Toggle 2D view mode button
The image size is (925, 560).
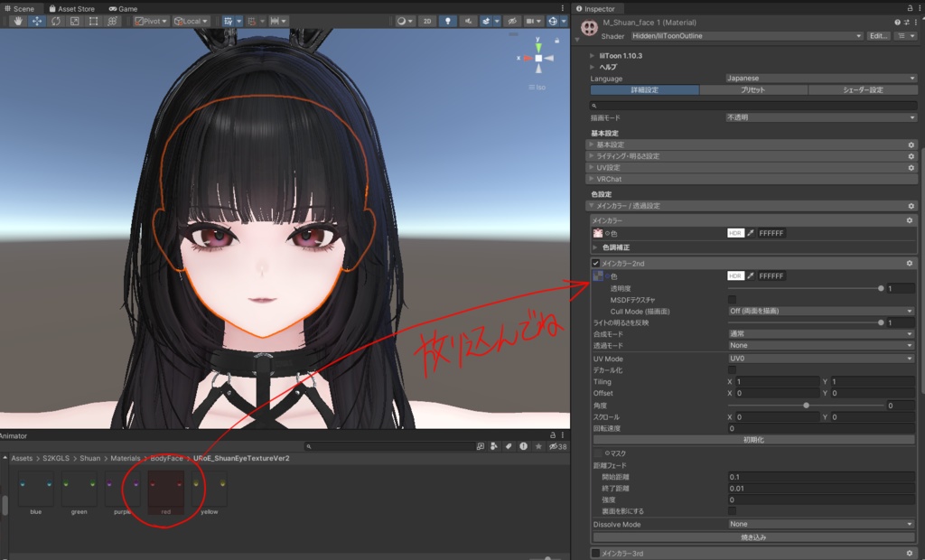click(427, 22)
